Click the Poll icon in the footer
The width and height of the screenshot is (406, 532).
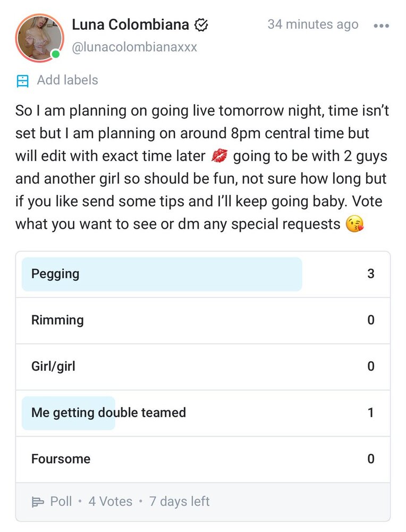[x=38, y=502]
